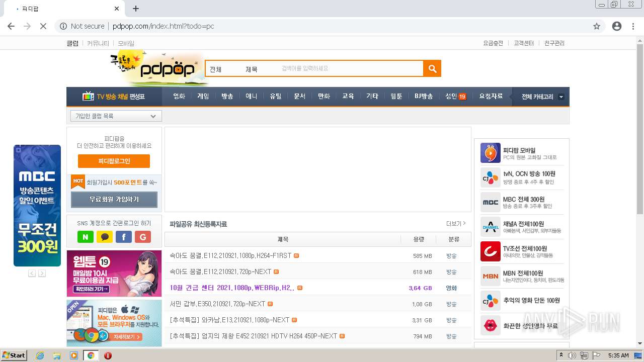Click the browser address bar URL
This screenshot has height=362, width=644.
point(164,26)
